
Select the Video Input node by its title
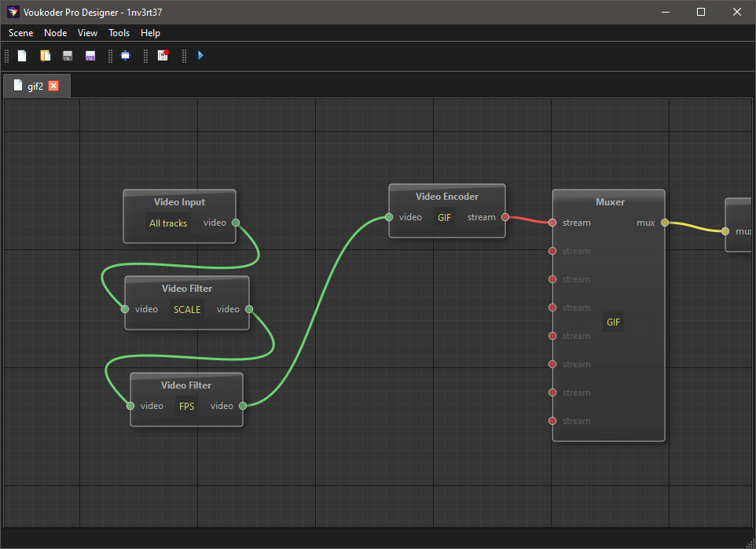click(x=179, y=201)
